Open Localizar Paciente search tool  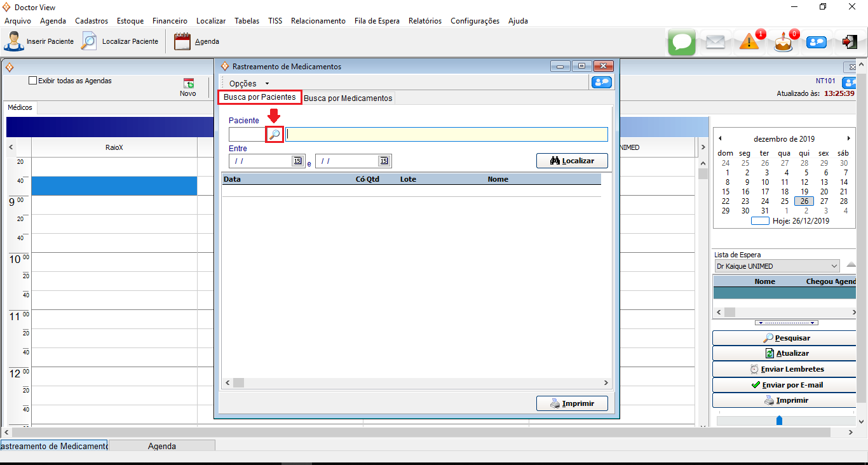pyautogui.click(x=89, y=41)
